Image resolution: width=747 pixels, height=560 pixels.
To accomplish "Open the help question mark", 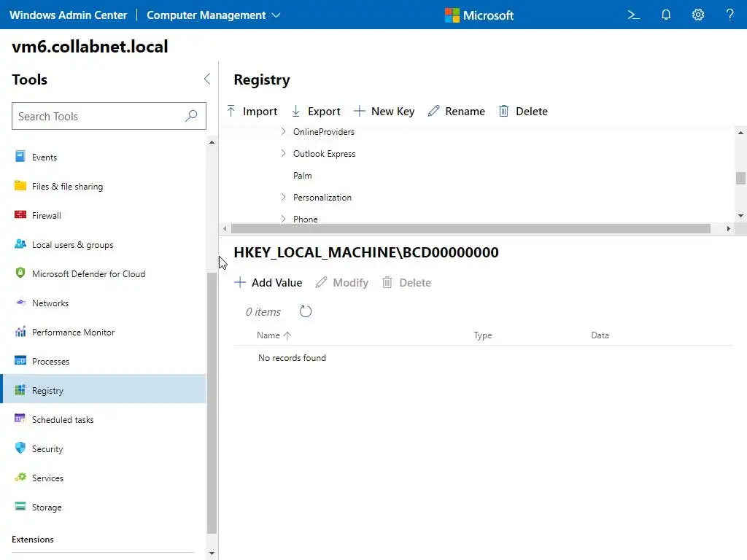I will point(729,15).
